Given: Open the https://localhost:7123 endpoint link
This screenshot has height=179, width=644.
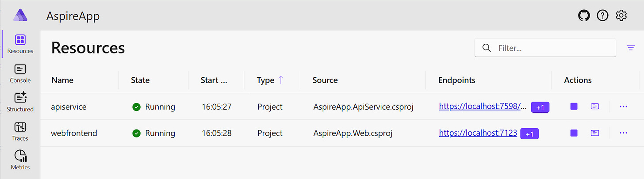Looking at the screenshot, I should 478,133.
